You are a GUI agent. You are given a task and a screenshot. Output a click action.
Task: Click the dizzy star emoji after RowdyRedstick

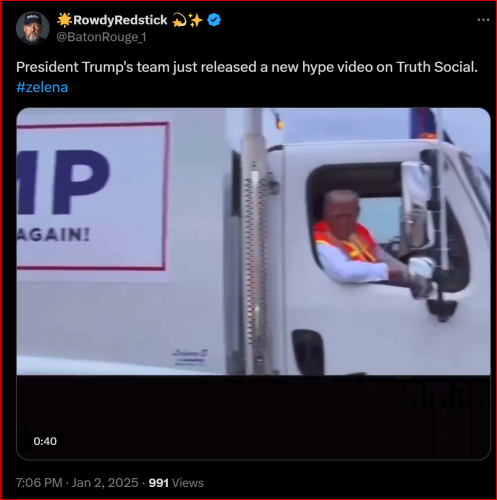pyautogui.click(x=179, y=21)
